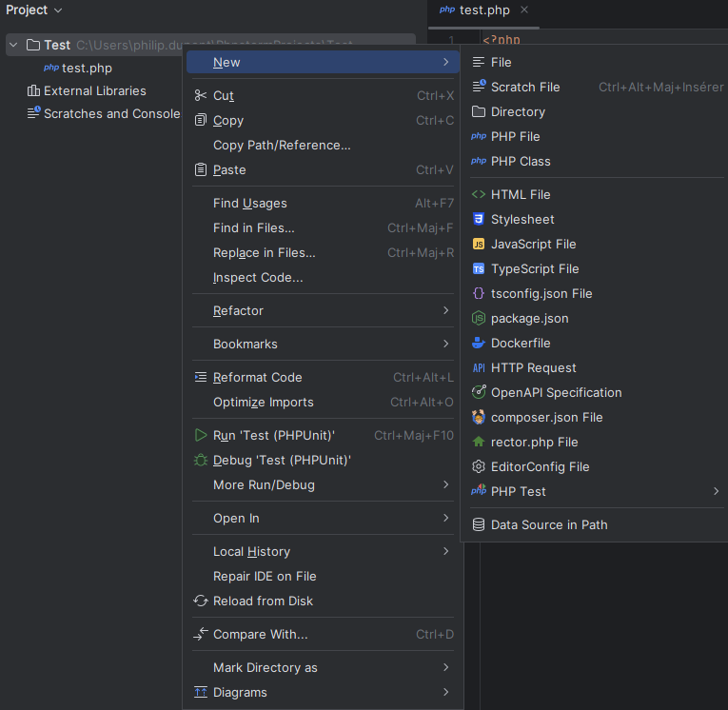Select PHP Class from New menu
Image resolution: width=728 pixels, height=710 pixels.
(521, 161)
